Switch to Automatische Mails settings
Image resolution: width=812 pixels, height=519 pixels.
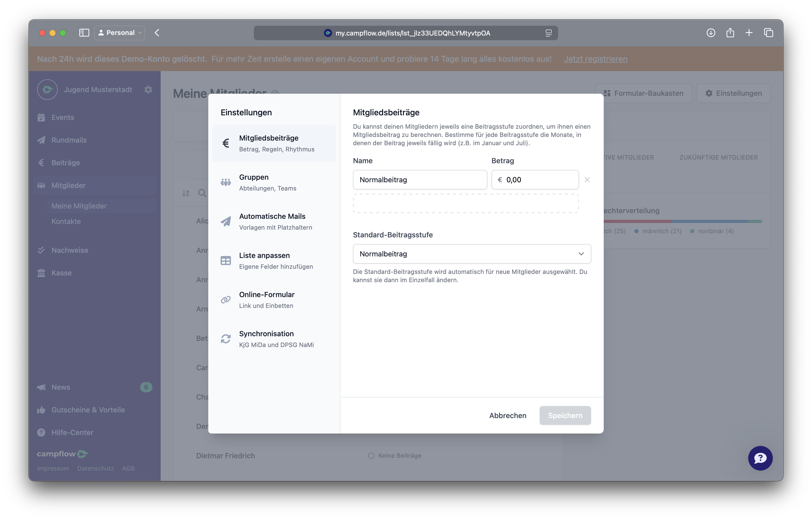(x=274, y=222)
